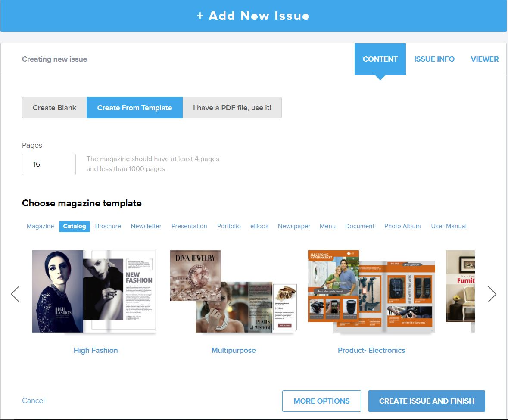
Task: Switch to the CONTENT tab
Action: pyautogui.click(x=380, y=59)
